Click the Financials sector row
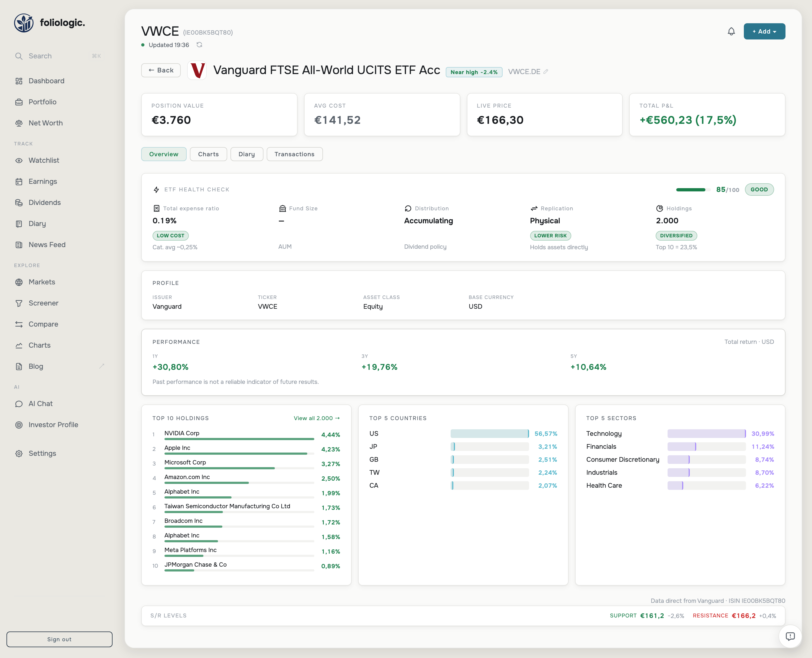The image size is (812, 658). pos(680,447)
